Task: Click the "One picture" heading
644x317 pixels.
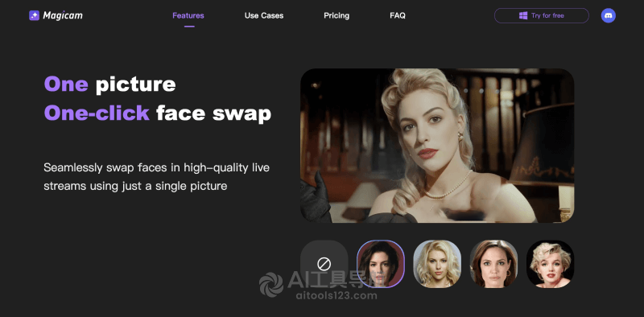Action: tap(109, 84)
